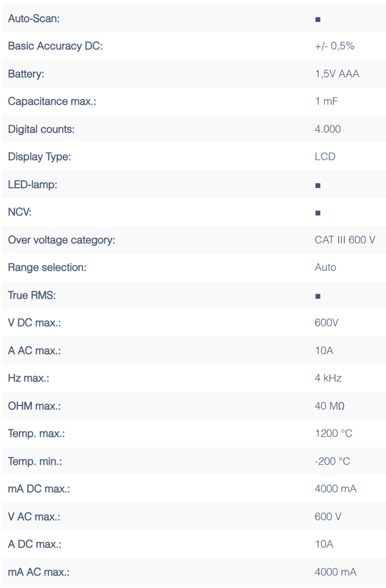
Task: Click the 1,5V AAA battery value
Action: click(x=337, y=74)
